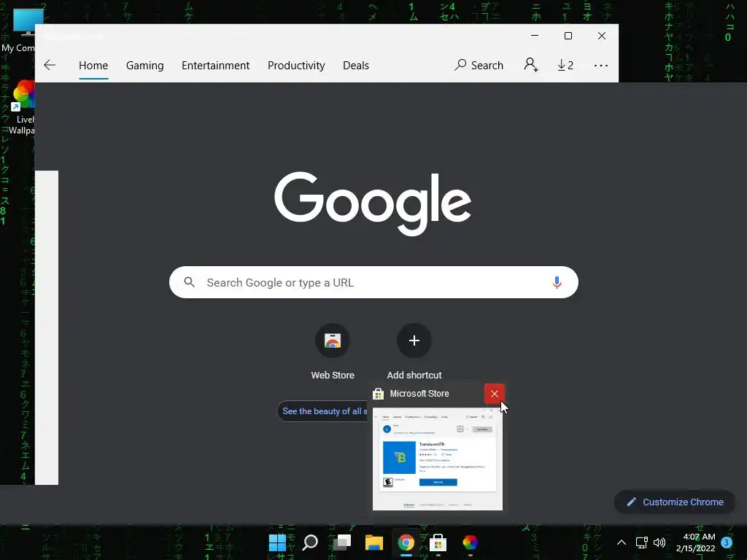Close the Microsoft Store taskbar preview

point(494,394)
